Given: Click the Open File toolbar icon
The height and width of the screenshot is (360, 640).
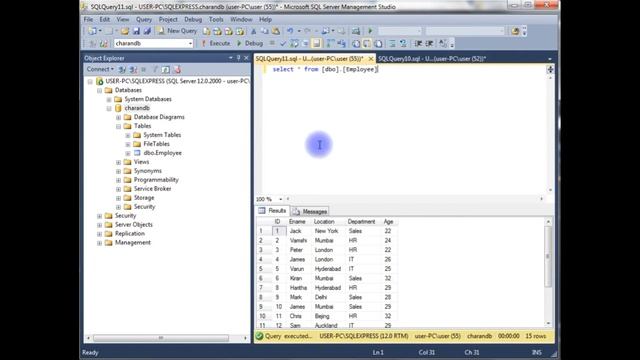Looking at the screenshot, I should [x=124, y=31].
